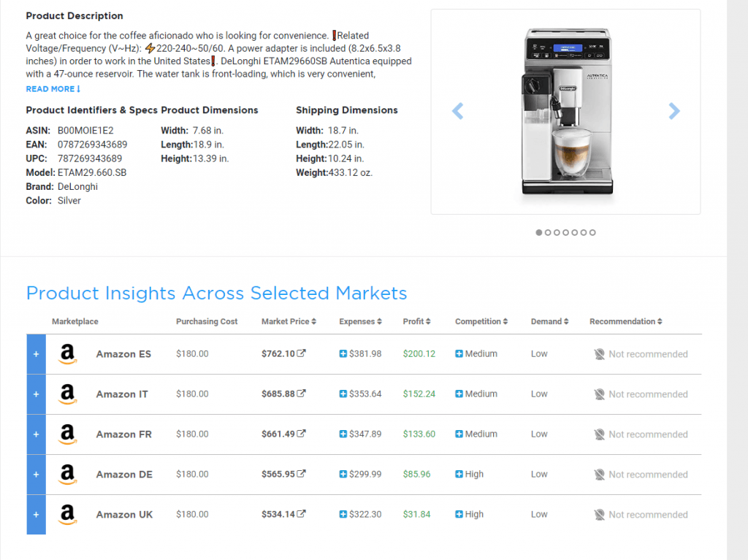Expand the Amazon UK row
The image size is (748, 560).
pos(37,514)
